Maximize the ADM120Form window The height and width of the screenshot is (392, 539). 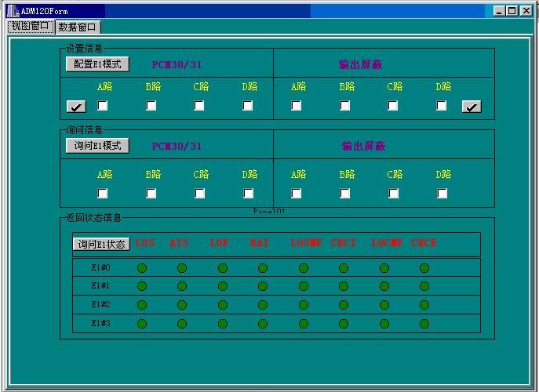coord(512,11)
